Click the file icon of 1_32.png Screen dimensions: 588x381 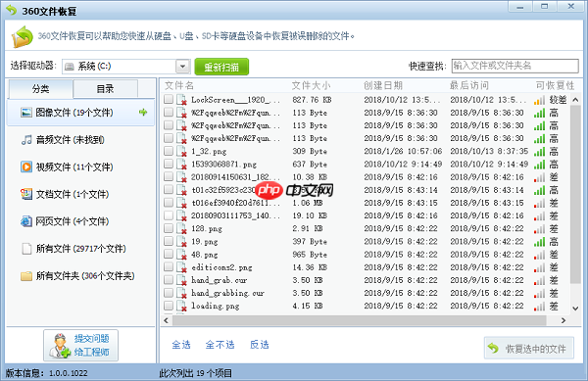[182, 152]
